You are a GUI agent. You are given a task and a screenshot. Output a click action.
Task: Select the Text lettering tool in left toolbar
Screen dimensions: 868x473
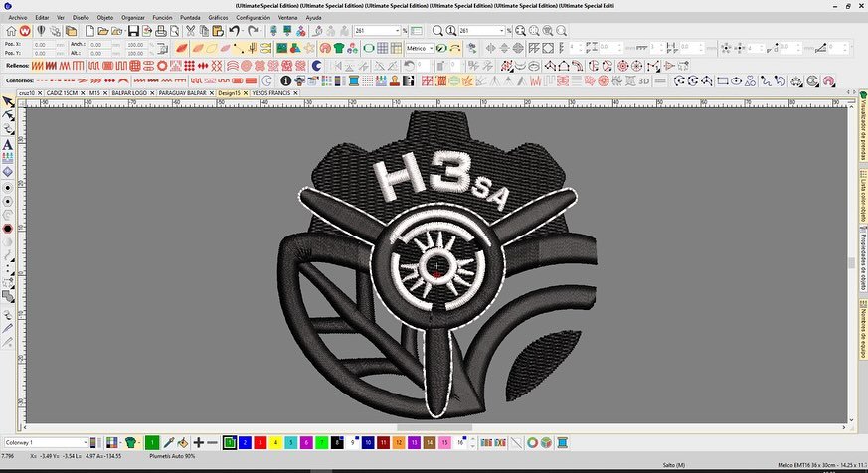(8, 144)
